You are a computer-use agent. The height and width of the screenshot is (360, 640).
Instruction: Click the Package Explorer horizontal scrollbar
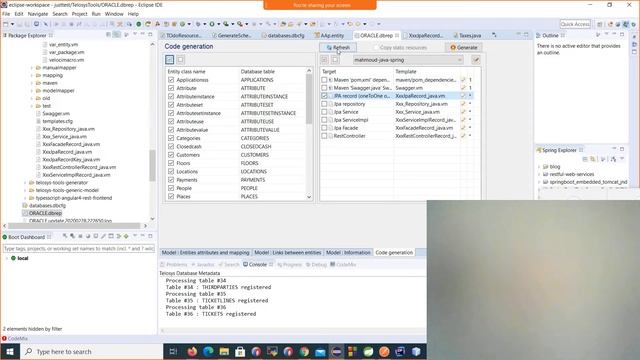(75, 225)
